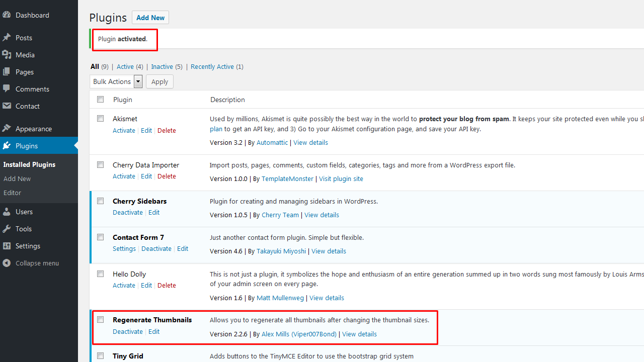644x362 pixels.
Task: Deactivate the Regenerate Thumbnails plugin
Action: 128,331
